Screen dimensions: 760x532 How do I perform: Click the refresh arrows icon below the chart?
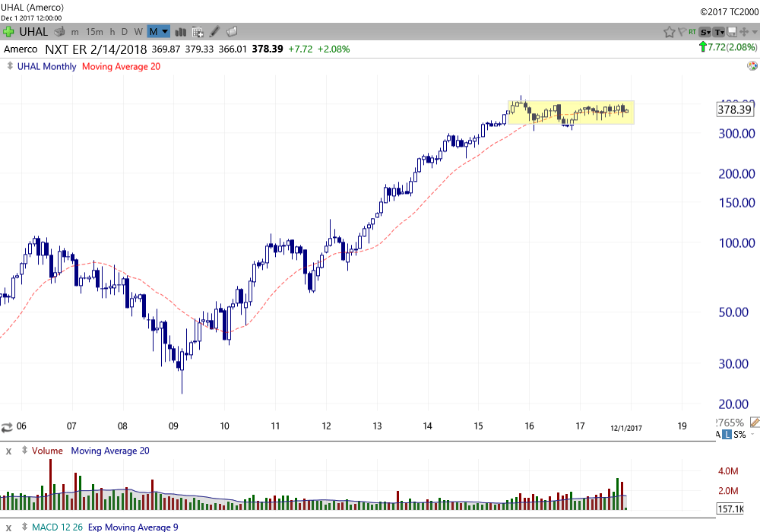[8, 427]
